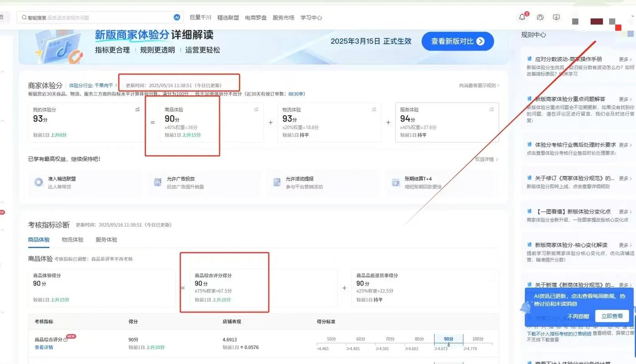This screenshot has height=364, width=636.
Task: Open trend chart icon on 物流体验 card
Action: click(374, 110)
